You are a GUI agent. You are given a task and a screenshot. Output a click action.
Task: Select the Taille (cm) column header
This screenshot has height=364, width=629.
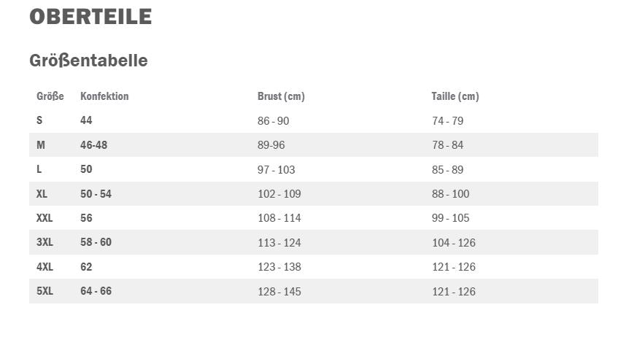point(455,96)
